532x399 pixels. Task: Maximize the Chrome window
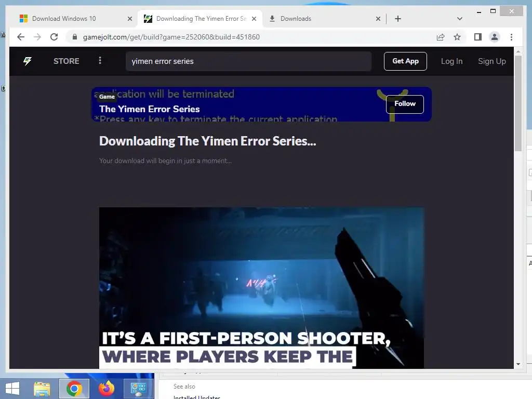coord(493,11)
